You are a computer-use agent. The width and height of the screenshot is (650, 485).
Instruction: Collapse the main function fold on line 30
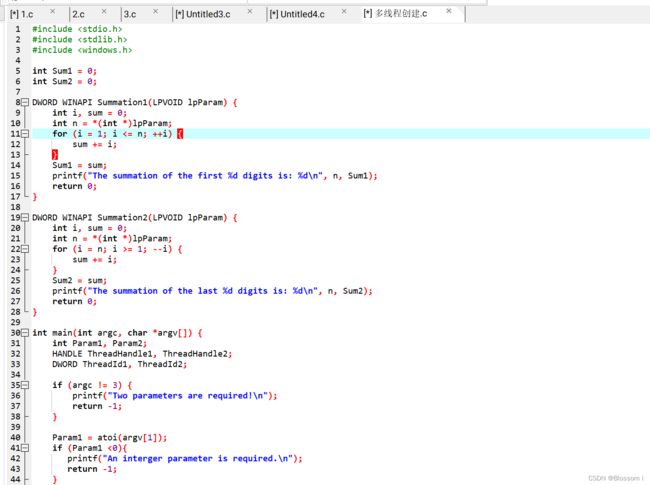pyautogui.click(x=25, y=332)
